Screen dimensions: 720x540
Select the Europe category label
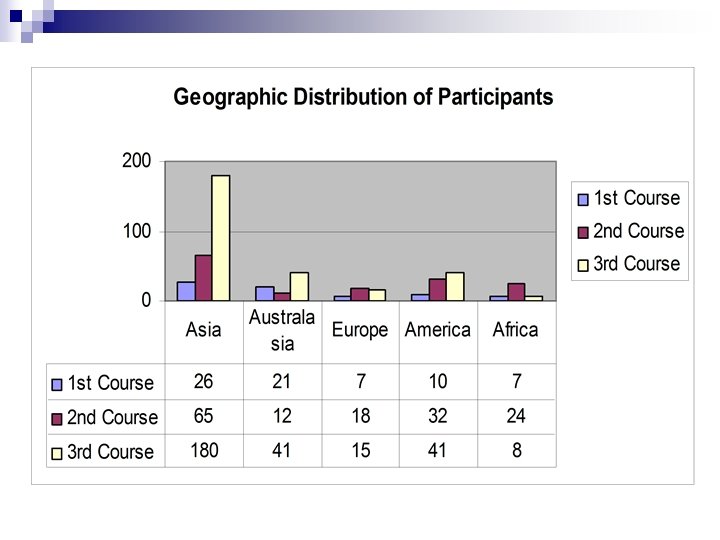coord(360,330)
